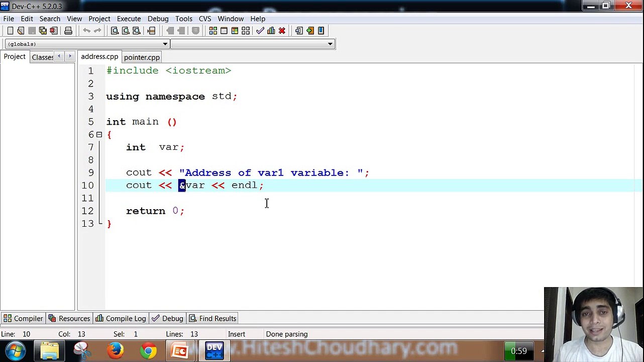
Task: Click the New source file toolbar icon
Action: (x=10, y=31)
